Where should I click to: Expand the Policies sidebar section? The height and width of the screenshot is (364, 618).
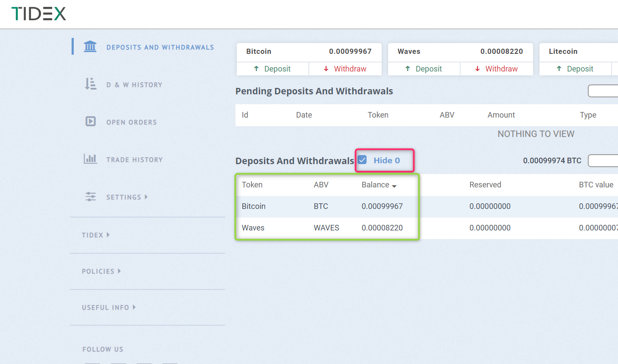pyautogui.click(x=101, y=271)
